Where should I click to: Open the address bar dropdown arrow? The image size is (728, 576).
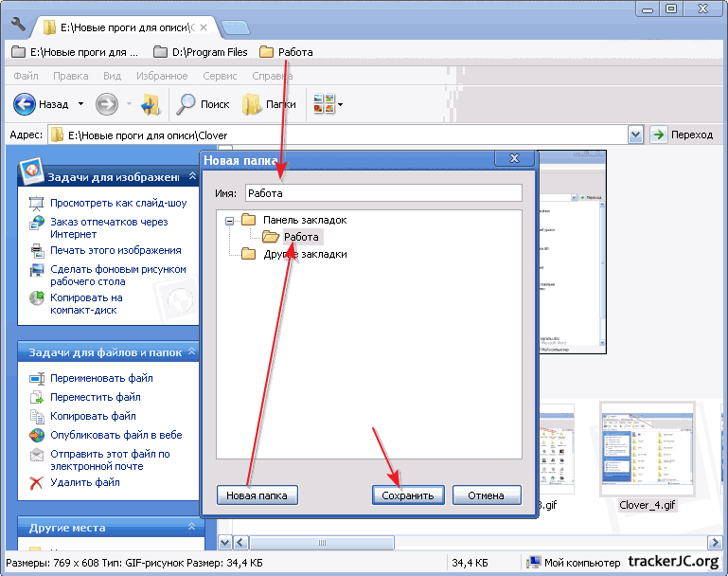[635, 135]
